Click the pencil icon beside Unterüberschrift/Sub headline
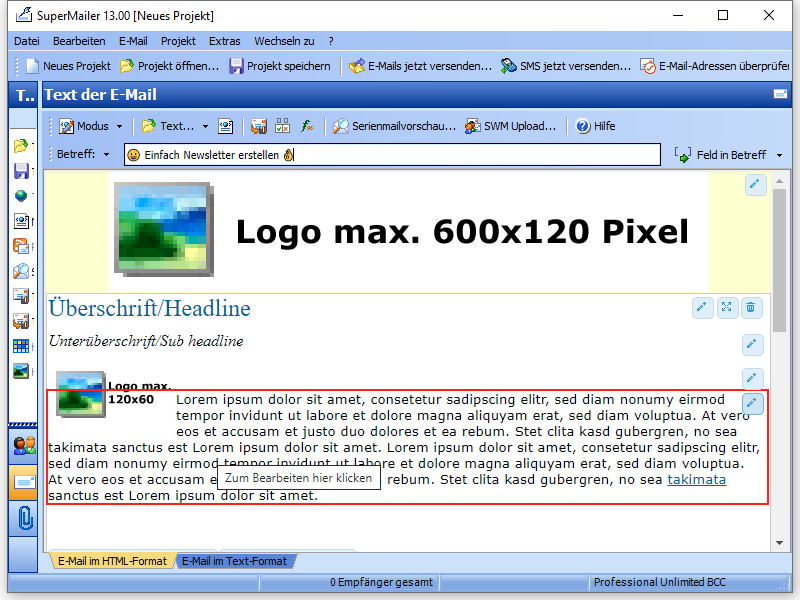The width and height of the screenshot is (800, 600). click(x=752, y=344)
